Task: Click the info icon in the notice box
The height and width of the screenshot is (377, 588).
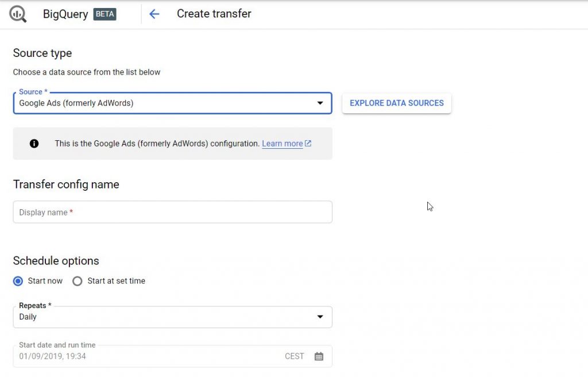Action: (x=34, y=144)
